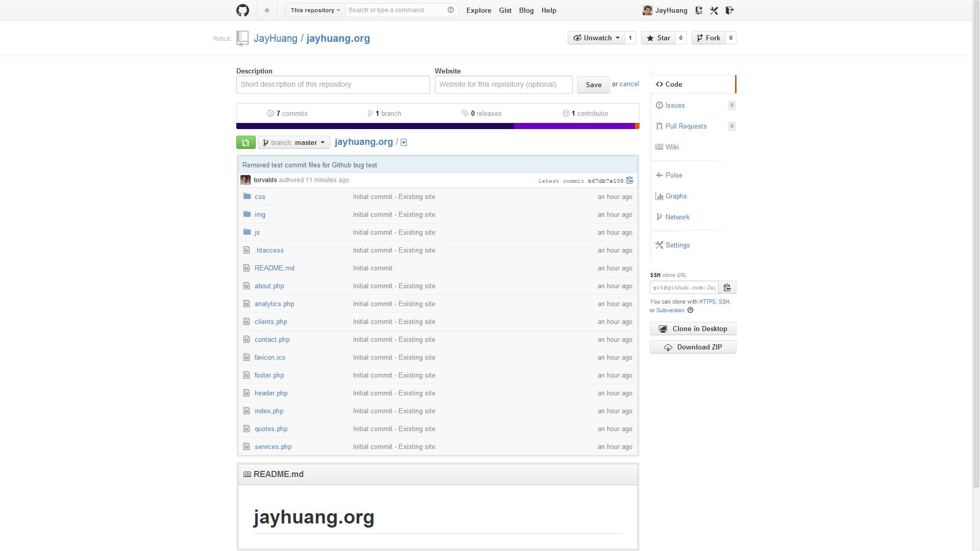View the 7 commits link

[287, 113]
